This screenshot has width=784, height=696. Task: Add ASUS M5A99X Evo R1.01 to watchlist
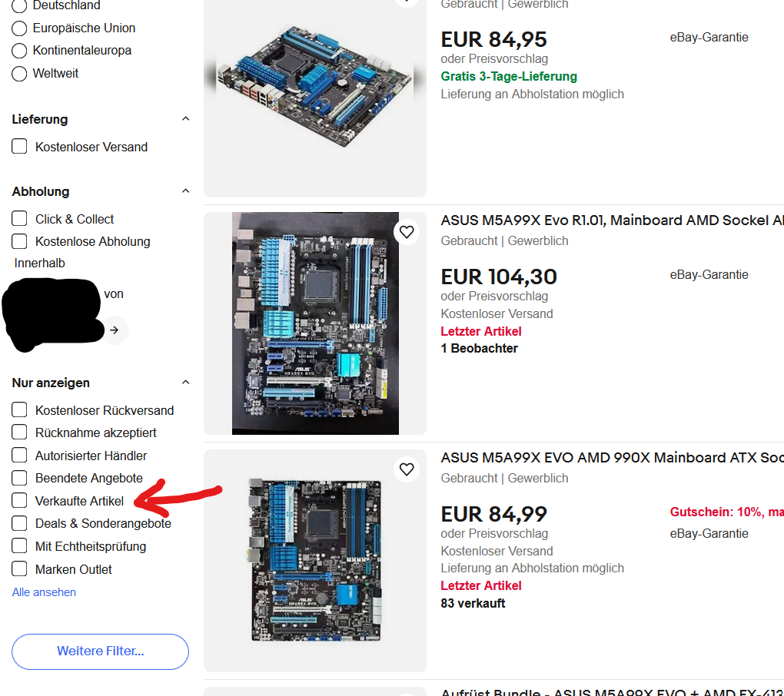407,232
